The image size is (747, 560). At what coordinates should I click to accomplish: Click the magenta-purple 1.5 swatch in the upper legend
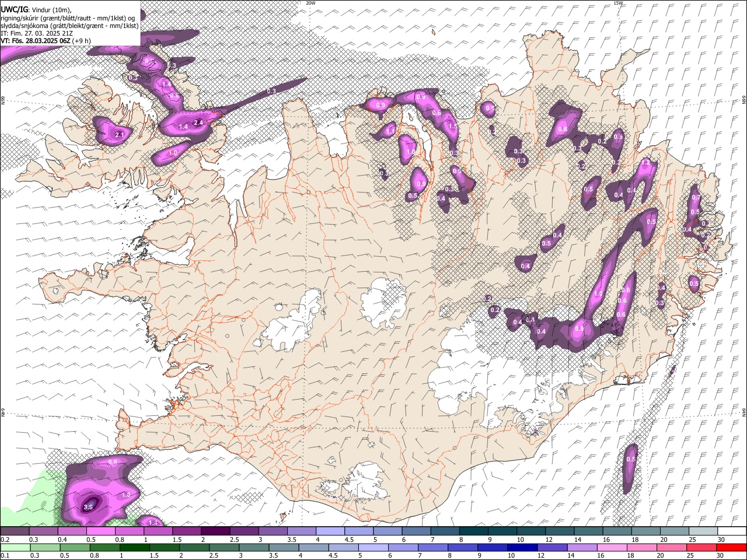point(187,531)
